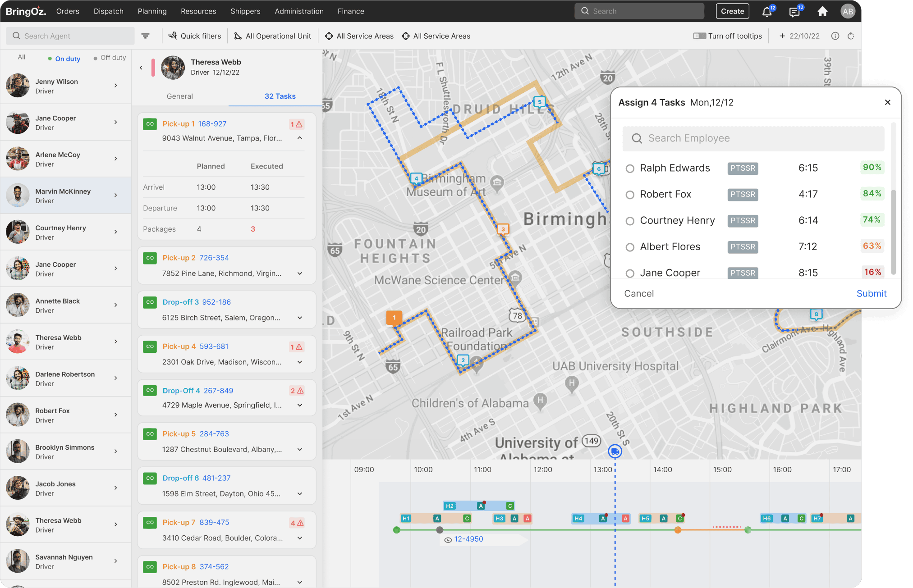Click stop marker 5 on the map

tap(539, 102)
